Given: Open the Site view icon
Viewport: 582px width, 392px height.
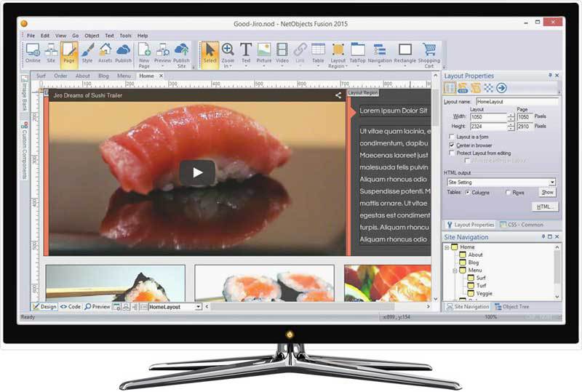Looking at the screenshot, I should click(51, 53).
